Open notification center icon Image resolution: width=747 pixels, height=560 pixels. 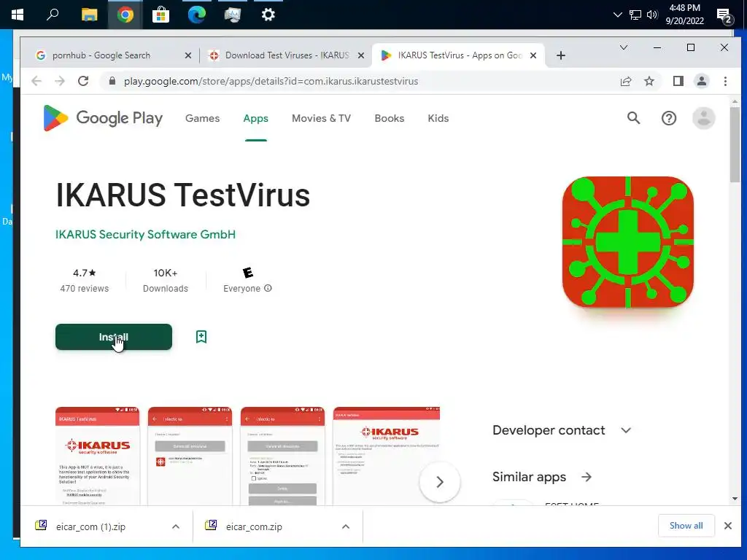[x=724, y=16]
